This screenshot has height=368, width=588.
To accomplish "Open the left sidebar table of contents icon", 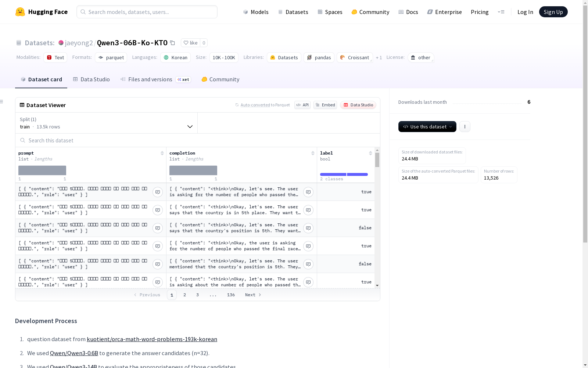I will click(x=2, y=102).
